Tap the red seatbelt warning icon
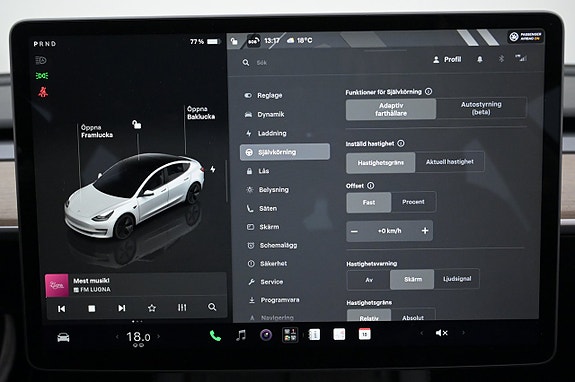 [x=43, y=92]
